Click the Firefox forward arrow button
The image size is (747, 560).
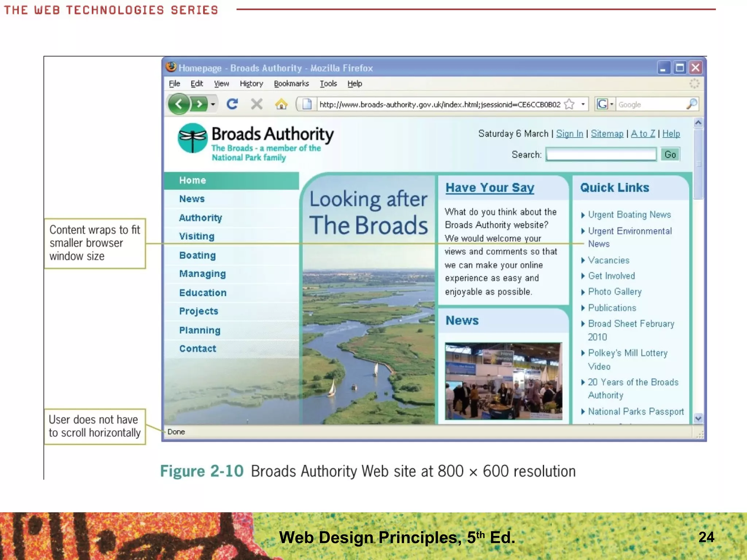(x=199, y=104)
